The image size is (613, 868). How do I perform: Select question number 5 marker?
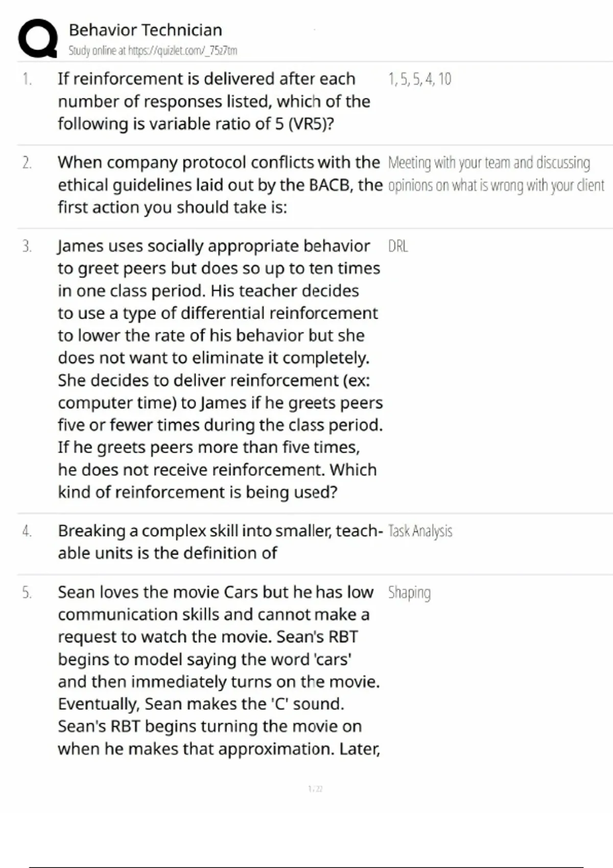tap(27, 593)
